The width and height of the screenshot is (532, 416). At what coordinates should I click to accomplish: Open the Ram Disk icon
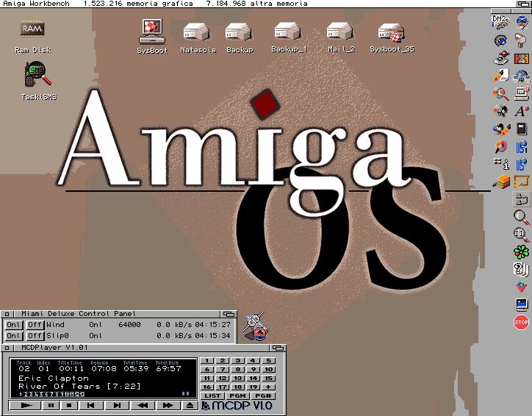(32, 37)
